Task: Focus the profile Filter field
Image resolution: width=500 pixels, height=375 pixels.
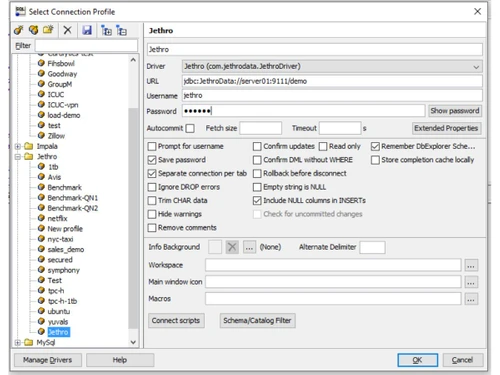Action: 86,46
